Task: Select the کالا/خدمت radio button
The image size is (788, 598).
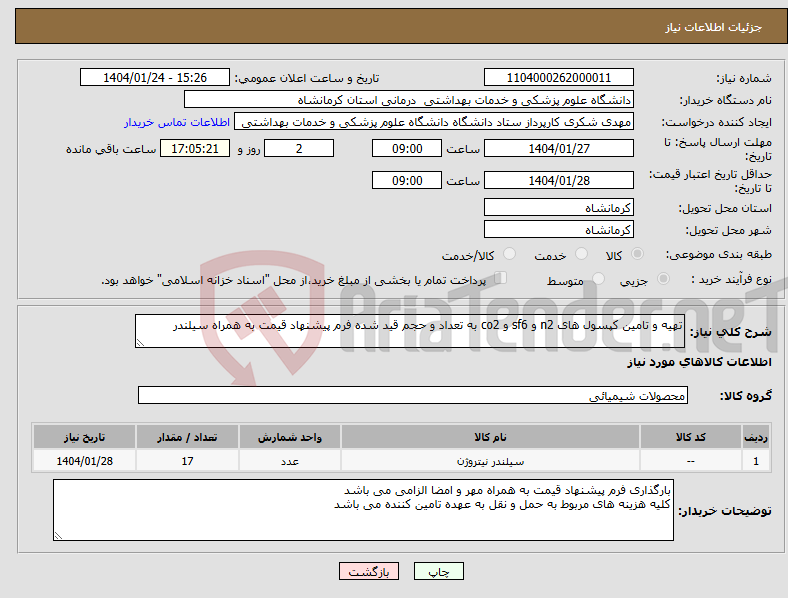Action: point(510,254)
